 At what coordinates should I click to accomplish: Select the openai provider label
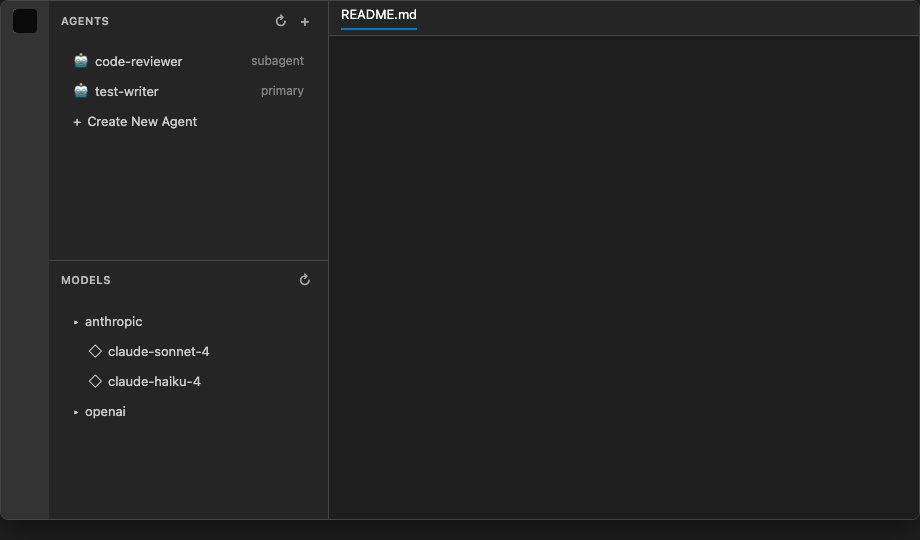tap(105, 411)
